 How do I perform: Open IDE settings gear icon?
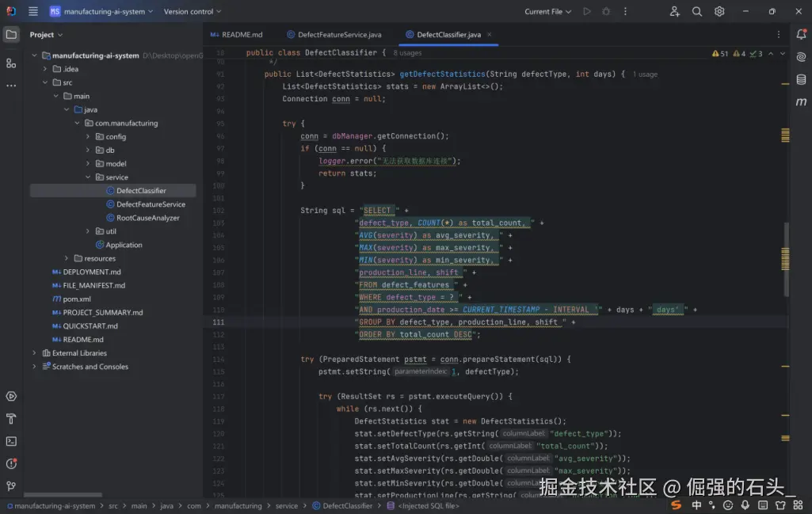(719, 12)
